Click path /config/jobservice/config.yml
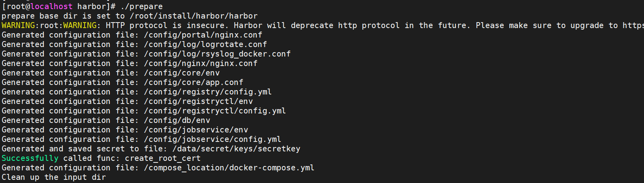644x183 pixels. 213,139
